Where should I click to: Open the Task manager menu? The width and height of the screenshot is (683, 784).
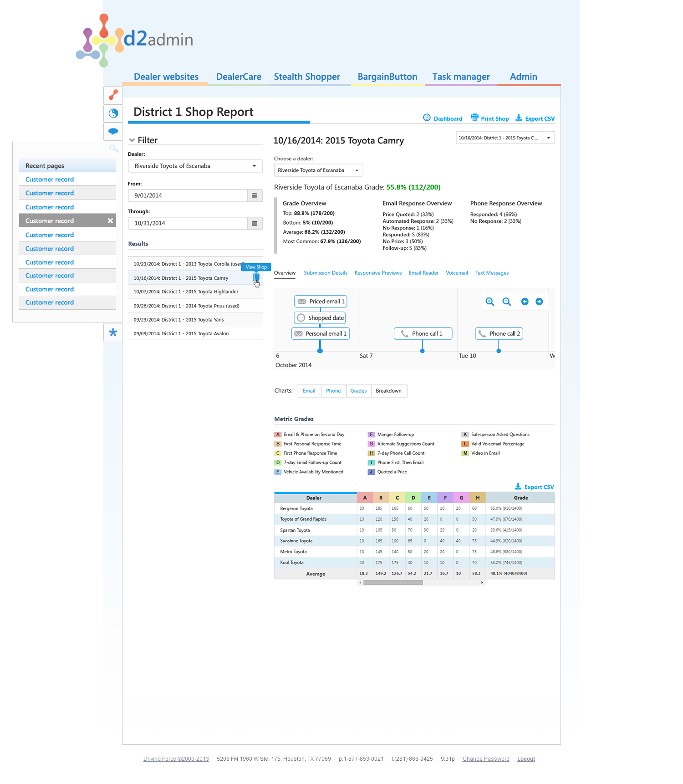tap(461, 77)
